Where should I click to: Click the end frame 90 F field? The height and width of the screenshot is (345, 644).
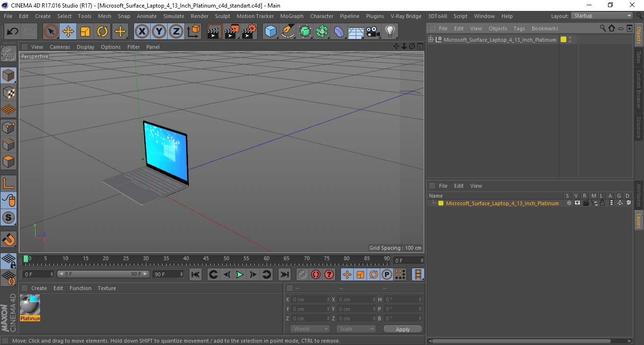168,274
